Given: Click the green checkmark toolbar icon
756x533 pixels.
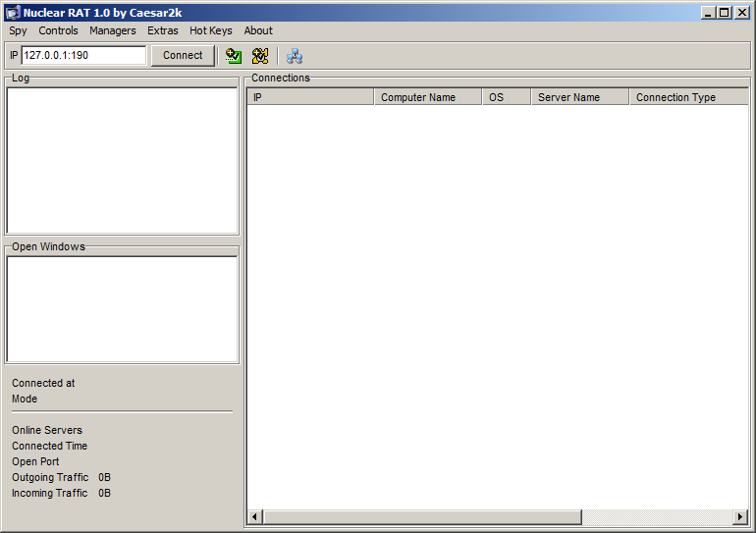Looking at the screenshot, I should click(233, 56).
